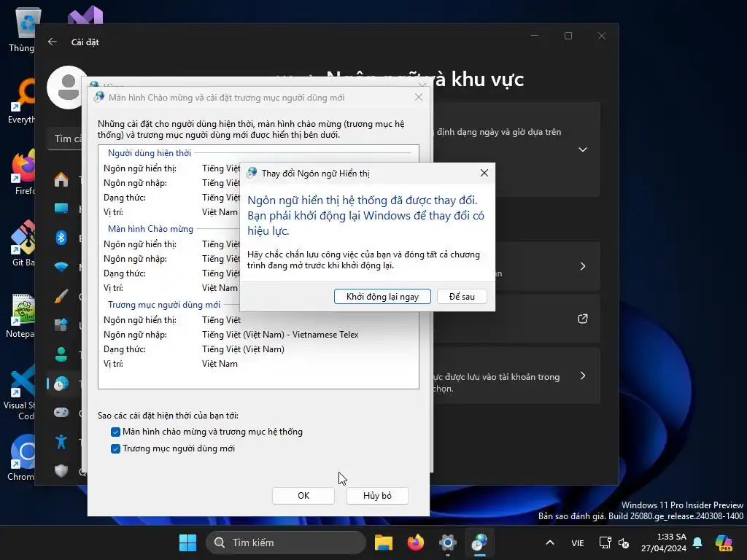Open the Privacy shield icon in Settings sidebar
Image resolution: width=747 pixels, height=560 pixels.
click(x=61, y=471)
